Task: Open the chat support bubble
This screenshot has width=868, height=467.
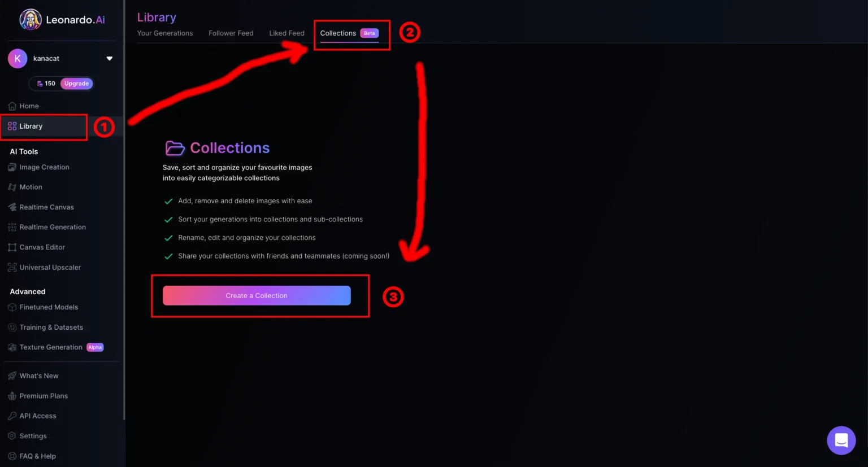Action: point(841,440)
